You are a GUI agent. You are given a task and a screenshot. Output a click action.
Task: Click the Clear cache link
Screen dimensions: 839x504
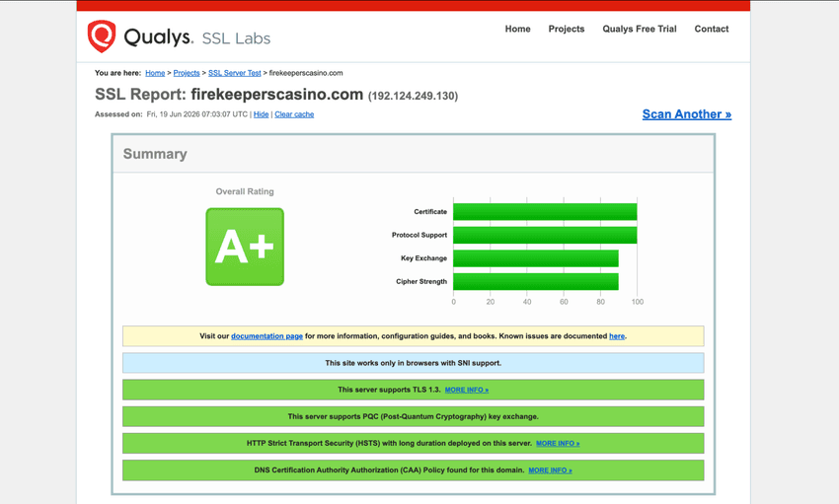(x=294, y=114)
